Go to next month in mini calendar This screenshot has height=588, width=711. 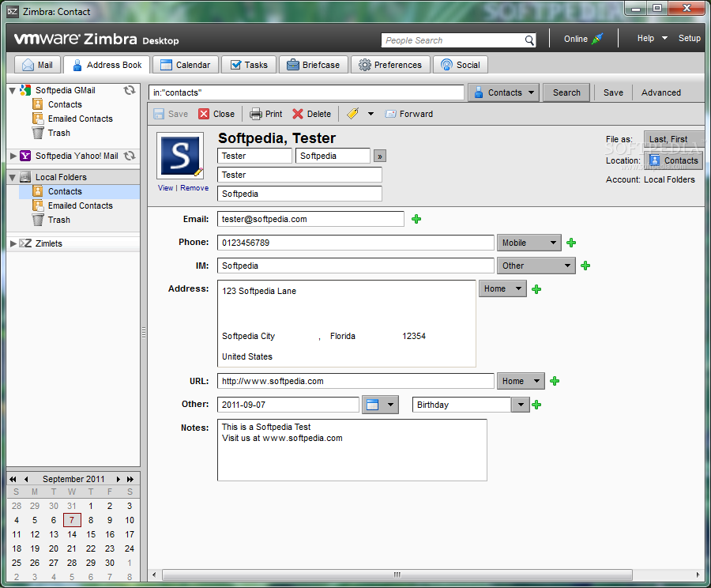[x=118, y=479]
